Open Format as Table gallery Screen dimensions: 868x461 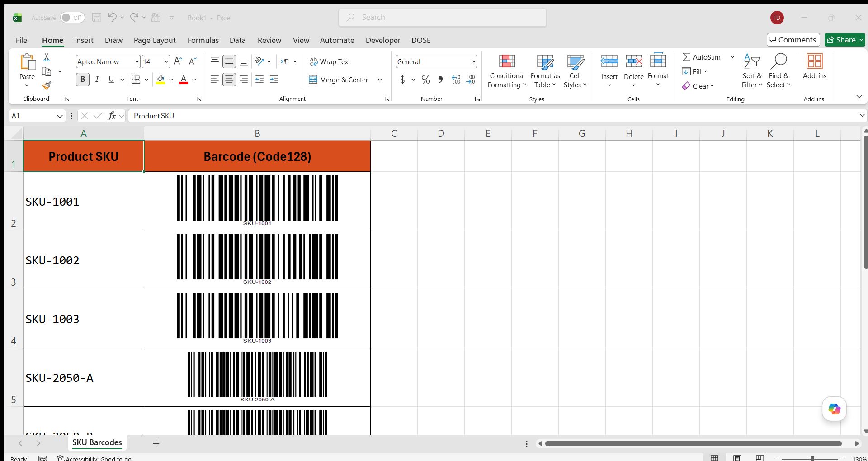point(545,71)
